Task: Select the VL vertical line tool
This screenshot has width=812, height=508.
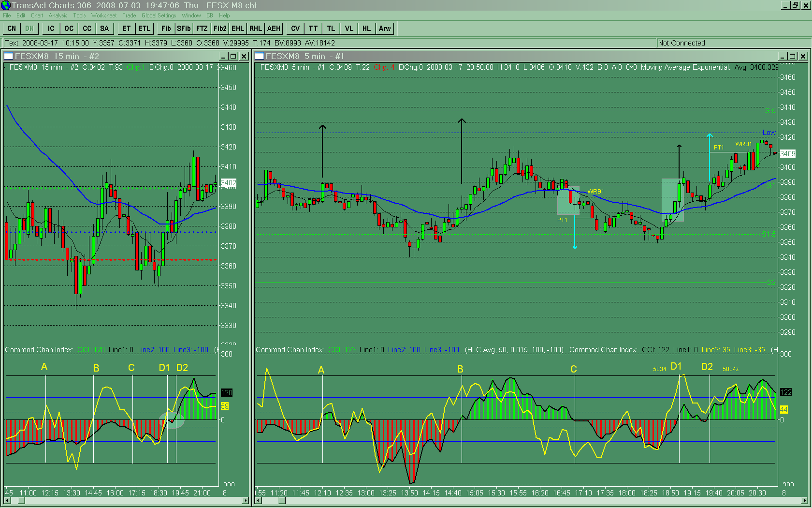Action: click(349, 29)
